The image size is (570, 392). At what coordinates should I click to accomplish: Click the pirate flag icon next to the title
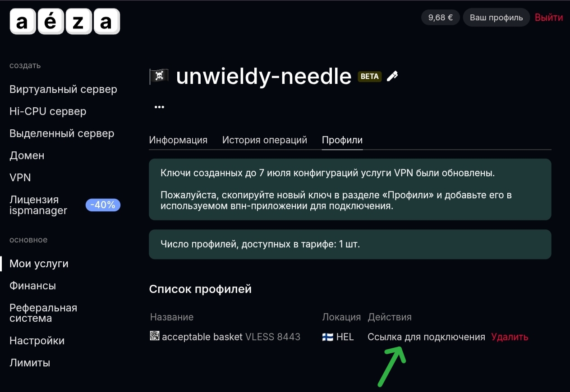click(159, 76)
